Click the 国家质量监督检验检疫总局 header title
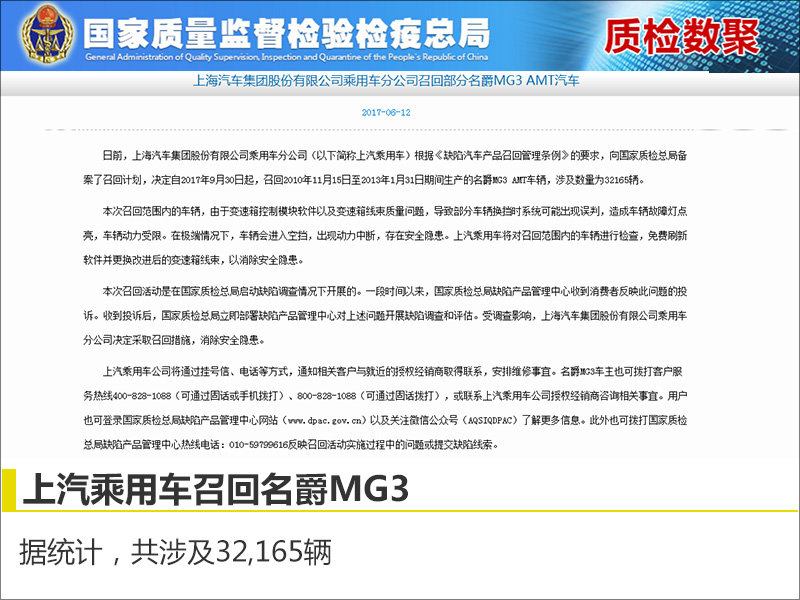 (x=287, y=33)
